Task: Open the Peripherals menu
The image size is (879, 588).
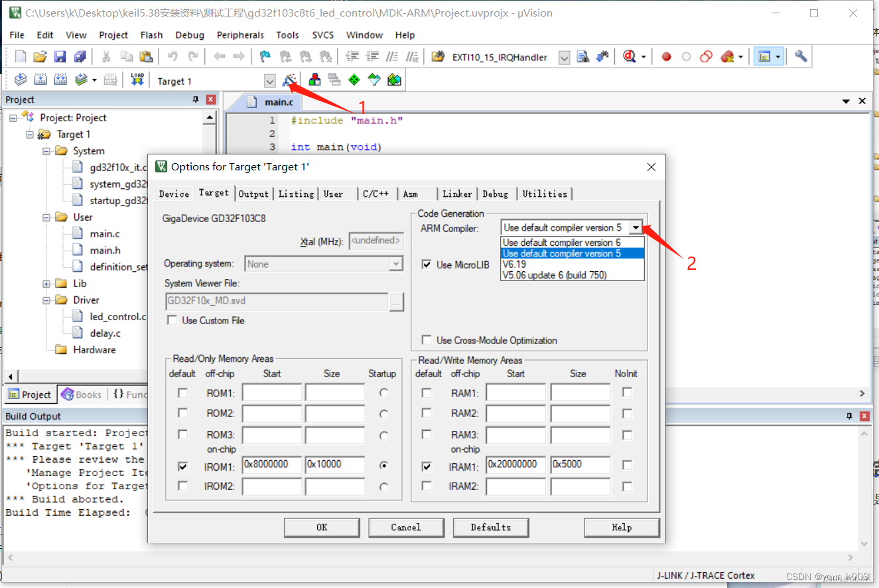Action: [x=240, y=35]
